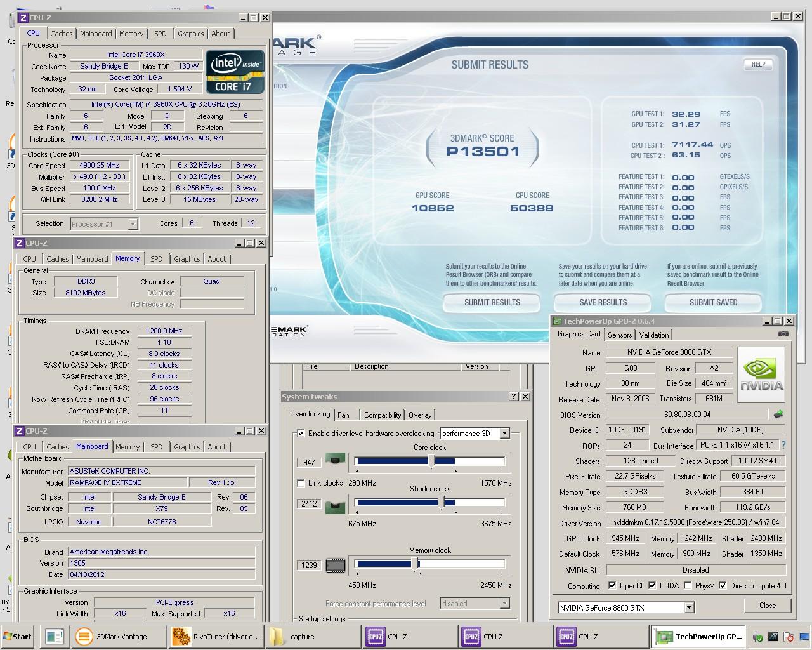Click the core clock value field 947

pos(309,463)
